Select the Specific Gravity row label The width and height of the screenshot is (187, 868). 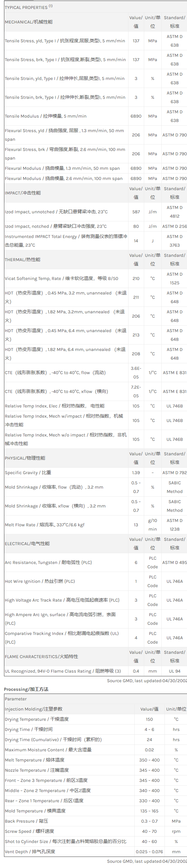[x=28, y=473]
